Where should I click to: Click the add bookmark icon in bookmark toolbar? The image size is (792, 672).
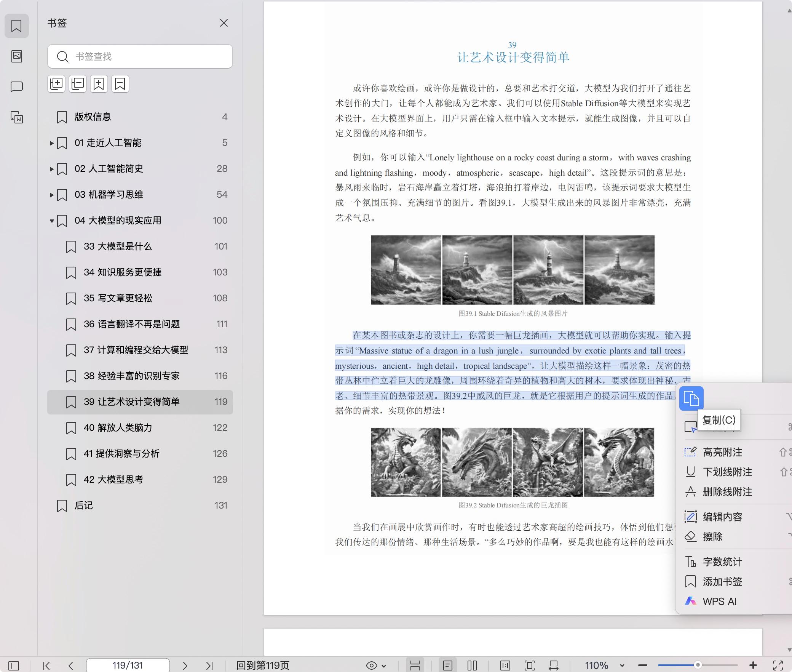point(99,84)
